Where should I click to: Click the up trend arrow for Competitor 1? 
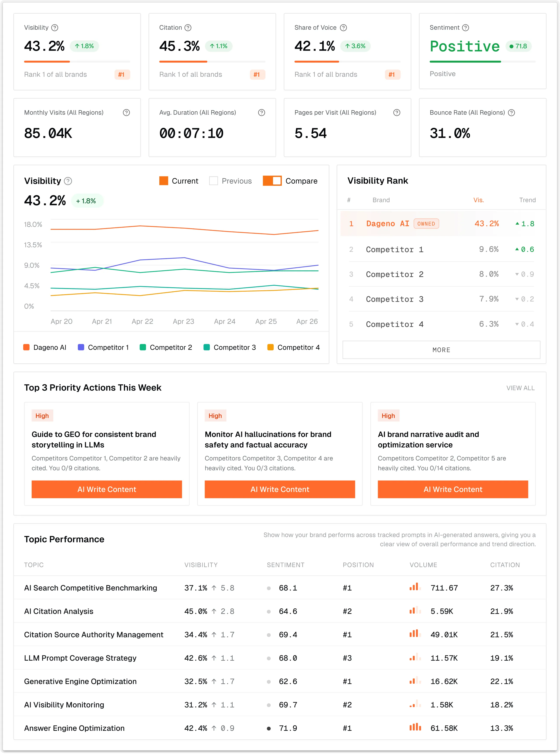coord(517,249)
